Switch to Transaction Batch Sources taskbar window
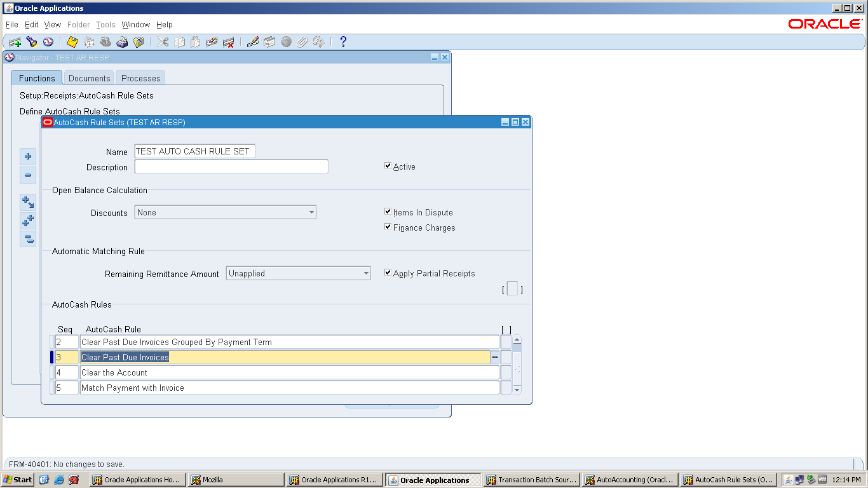Viewport: 868px width, 488px height. click(532, 480)
